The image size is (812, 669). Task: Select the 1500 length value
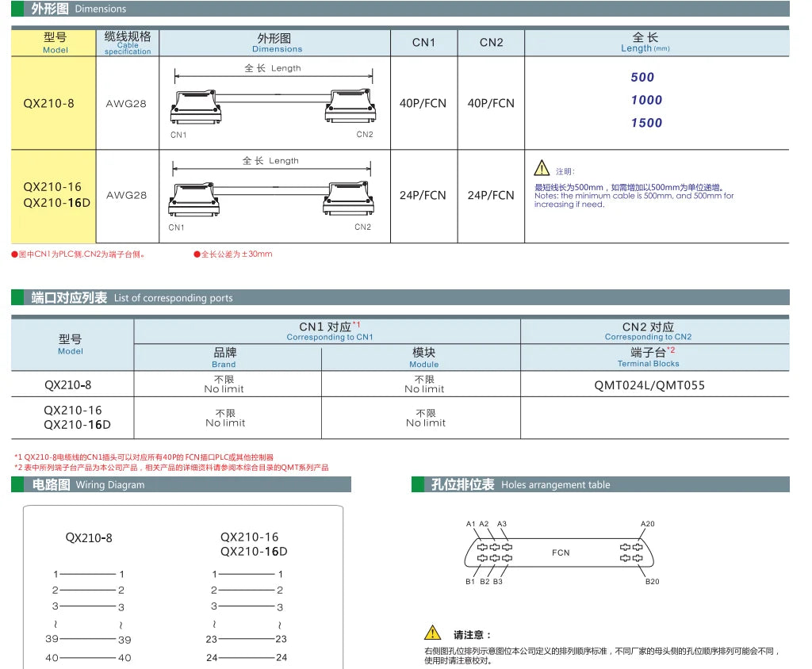pos(646,123)
